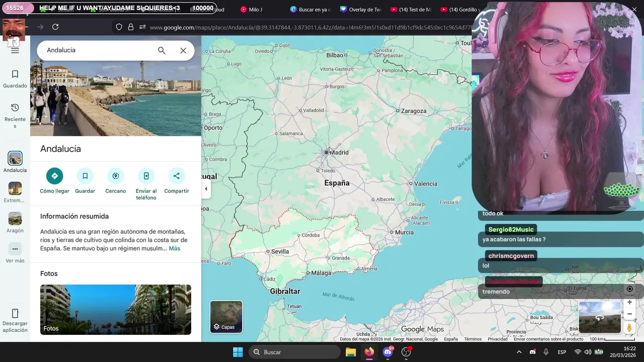Open Capas map layers selector
The height and width of the screenshot is (362, 644).
[x=226, y=317]
